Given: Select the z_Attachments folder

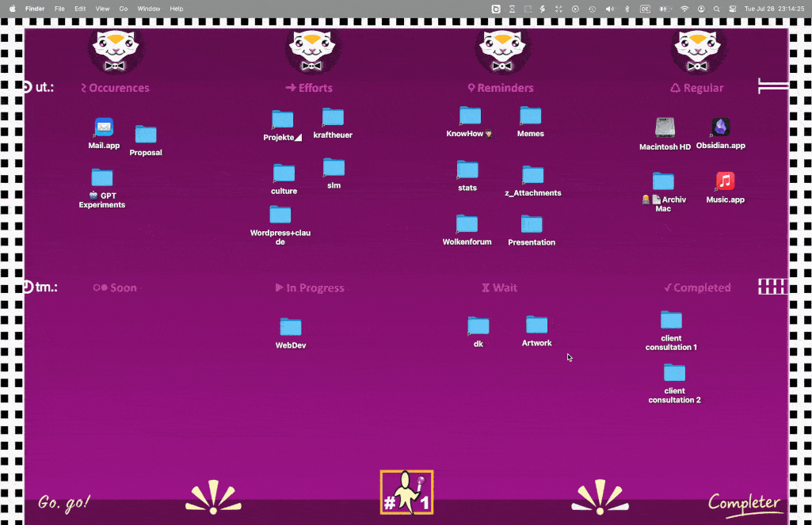Looking at the screenshot, I should click(x=533, y=175).
